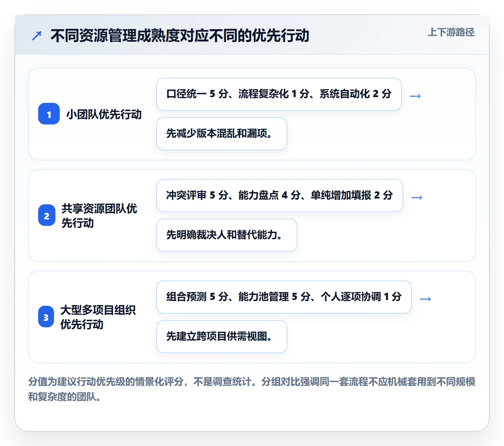Click the number 1 badge

(49, 114)
